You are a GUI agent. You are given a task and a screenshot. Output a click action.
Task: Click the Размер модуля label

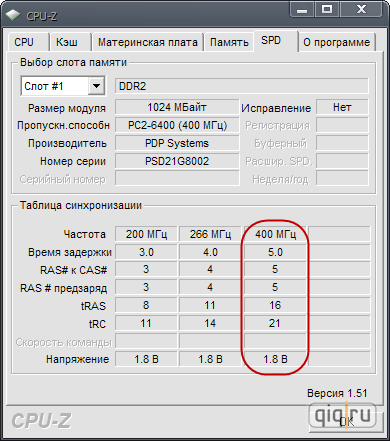tap(67, 108)
